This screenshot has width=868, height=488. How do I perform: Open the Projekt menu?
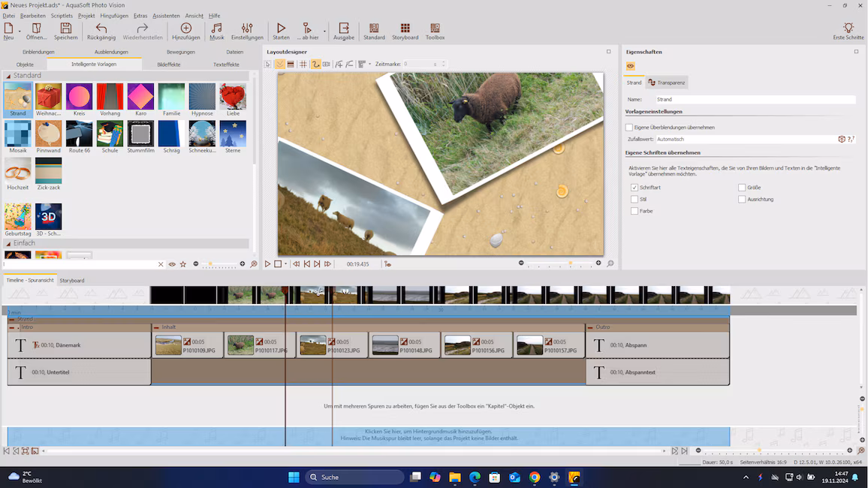click(x=86, y=16)
